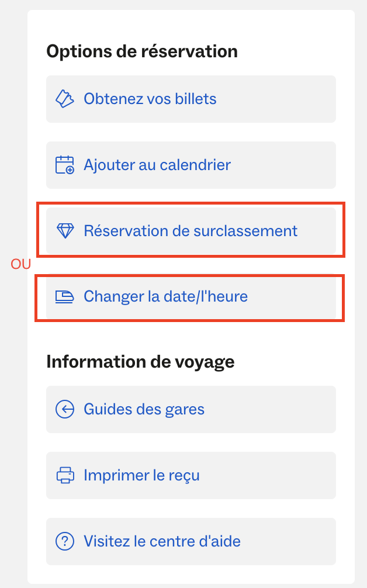Click the red "OU" label
The height and width of the screenshot is (588, 367).
click(20, 265)
